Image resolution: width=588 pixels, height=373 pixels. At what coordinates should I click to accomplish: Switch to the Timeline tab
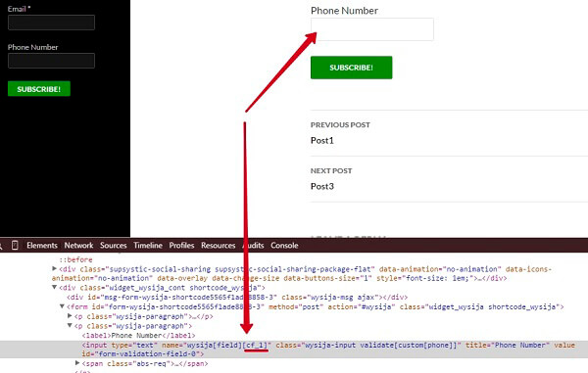[148, 246]
